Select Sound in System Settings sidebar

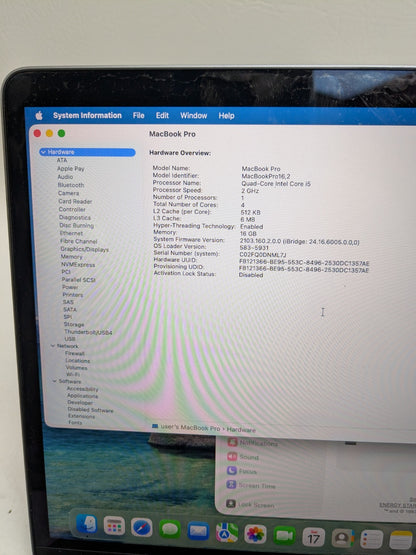[243, 457]
